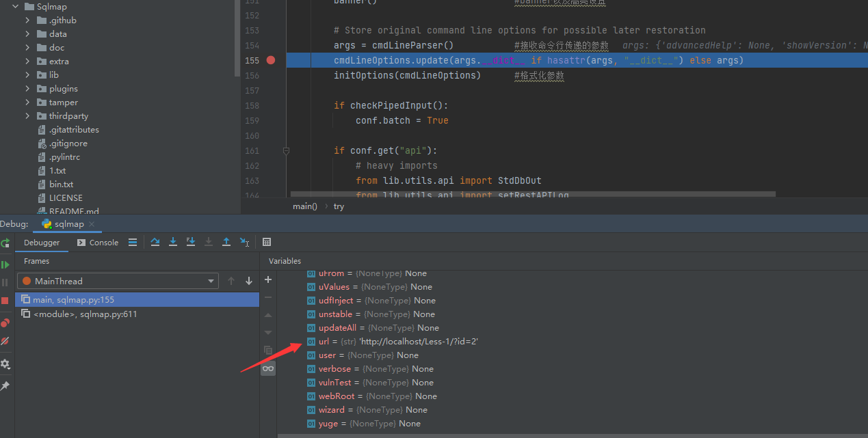The height and width of the screenshot is (438, 868).
Task: Expand the thirdparty folder
Action: 27,116
